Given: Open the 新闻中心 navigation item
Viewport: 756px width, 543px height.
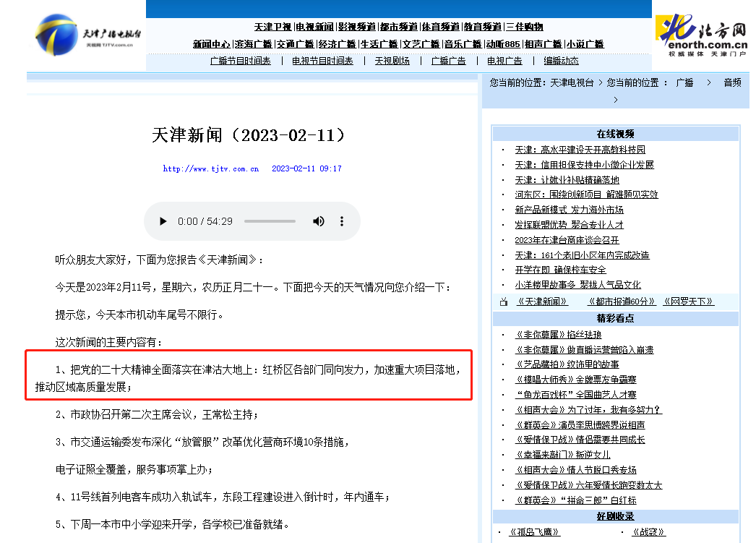Looking at the screenshot, I should (x=212, y=43).
